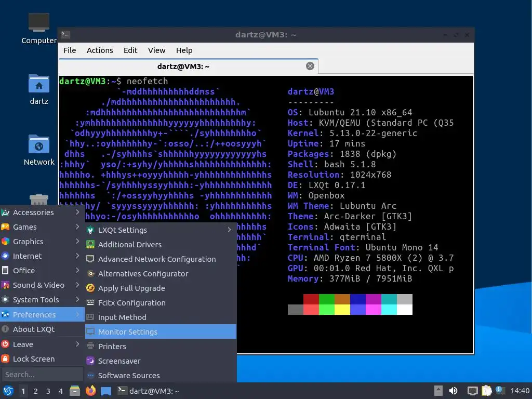
Task: Expand the Preferences submenu
Action: [x=42, y=314]
